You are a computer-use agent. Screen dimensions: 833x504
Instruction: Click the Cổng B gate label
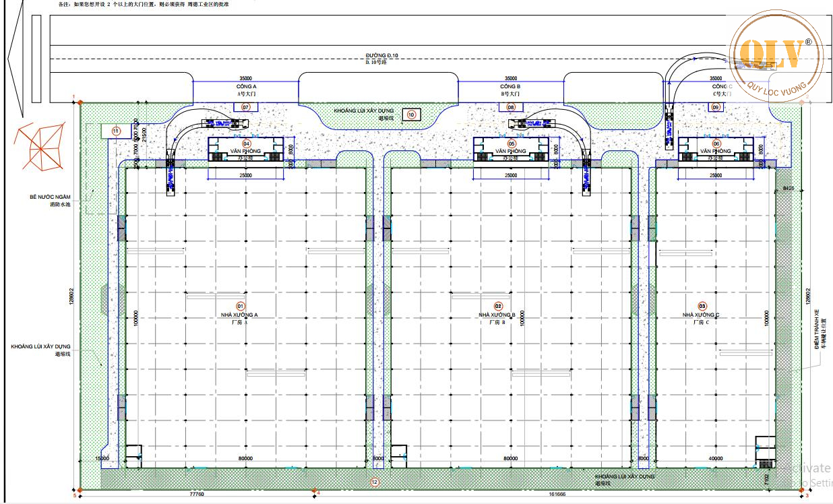[x=510, y=87]
